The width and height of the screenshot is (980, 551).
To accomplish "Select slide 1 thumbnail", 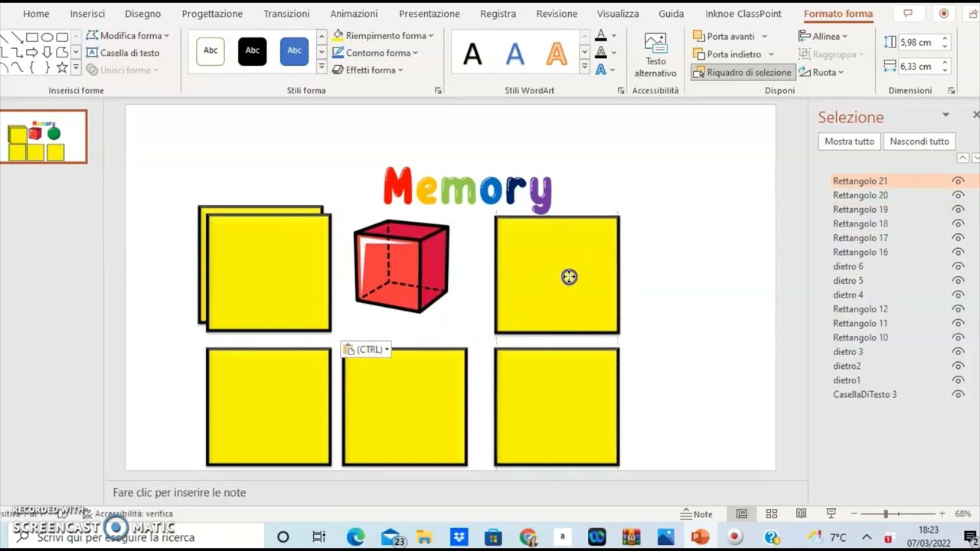I will (x=44, y=136).
